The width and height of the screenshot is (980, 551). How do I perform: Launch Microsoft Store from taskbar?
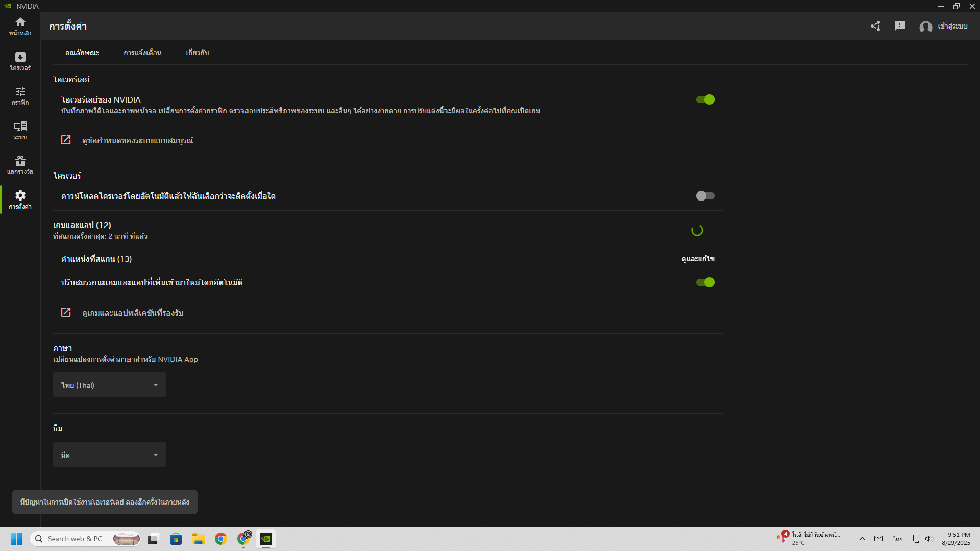point(176,539)
